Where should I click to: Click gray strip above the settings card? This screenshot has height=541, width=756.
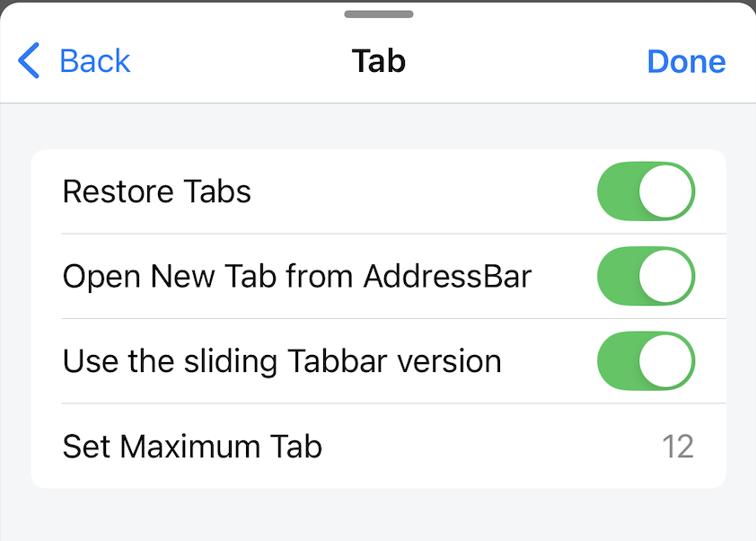[x=378, y=127]
